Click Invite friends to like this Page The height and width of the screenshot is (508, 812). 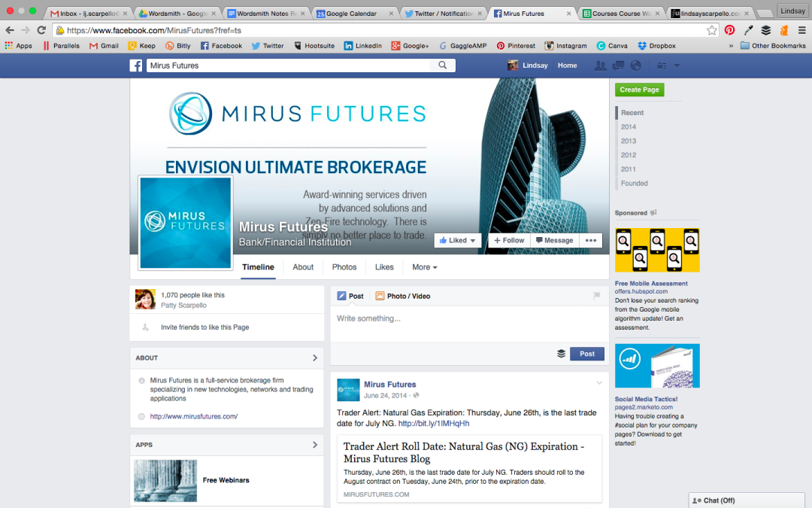205,327
